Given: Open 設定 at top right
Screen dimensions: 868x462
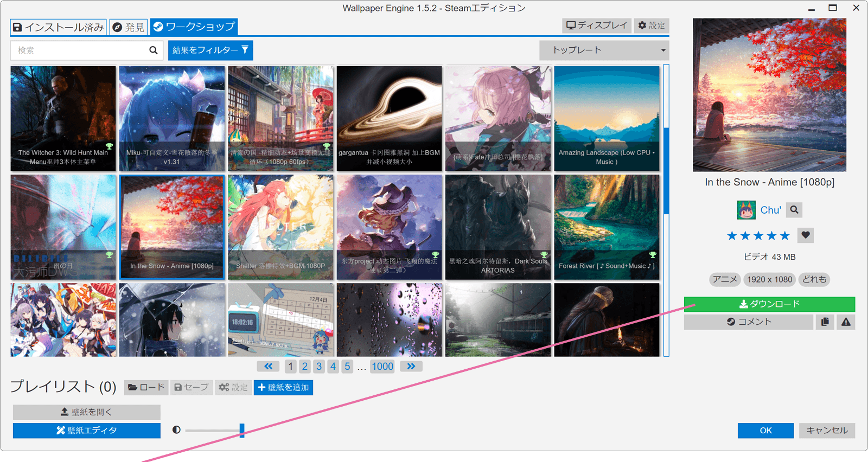Looking at the screenshot, I should pos(652,25).
